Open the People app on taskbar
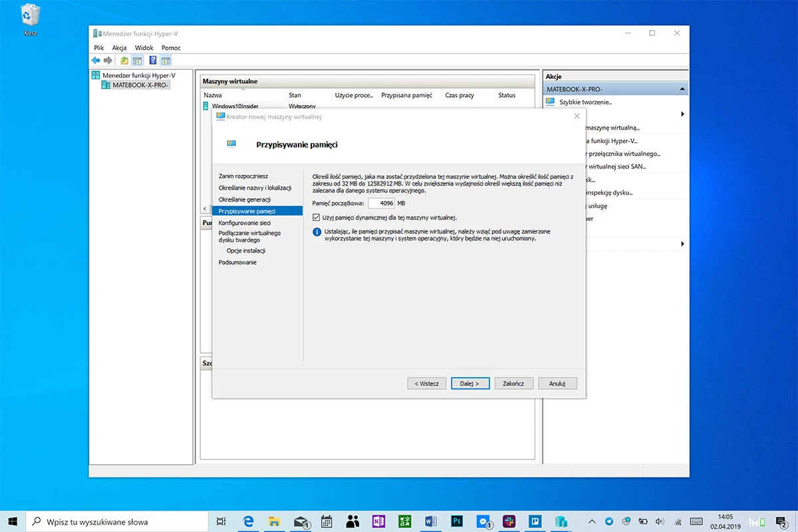798x532 pixels. [x=352, y=521]
